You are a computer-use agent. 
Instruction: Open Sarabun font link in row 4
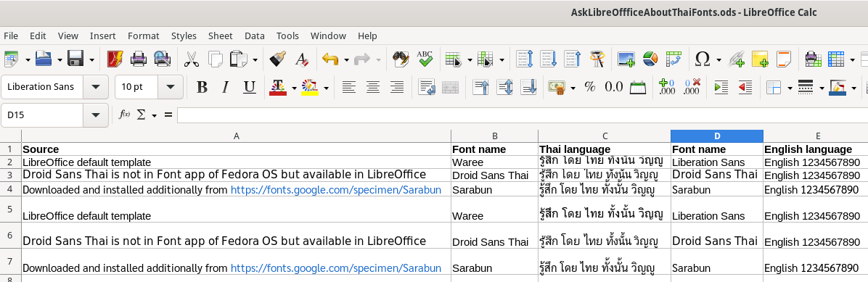click(335, 190)
